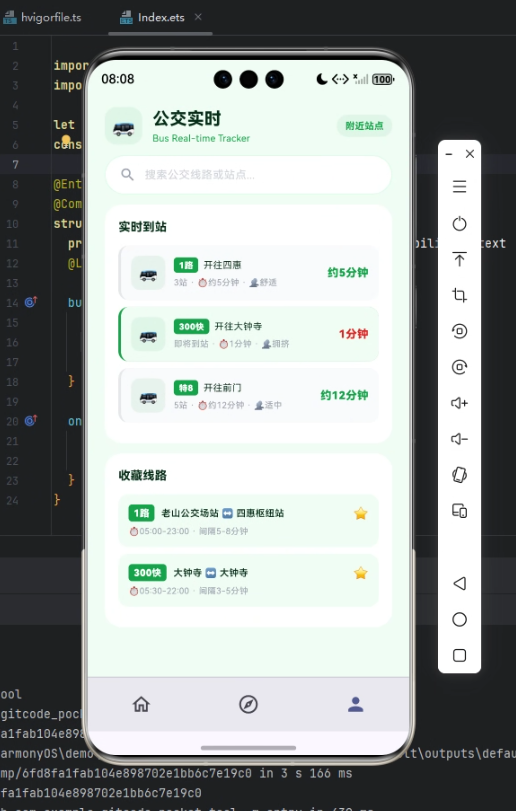The image size is (516, 811).
Task: Click the 约12分钟 arrival time text
Action: pos(344,395)
